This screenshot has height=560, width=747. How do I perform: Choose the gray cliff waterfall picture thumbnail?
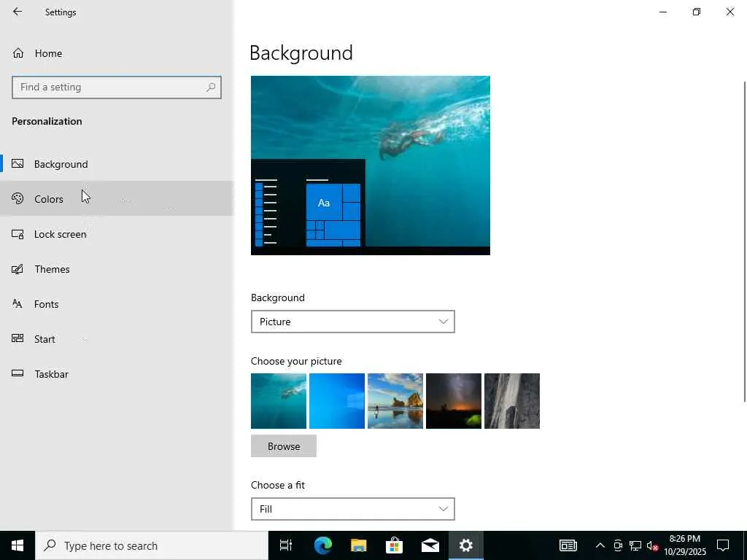point(512,401)
